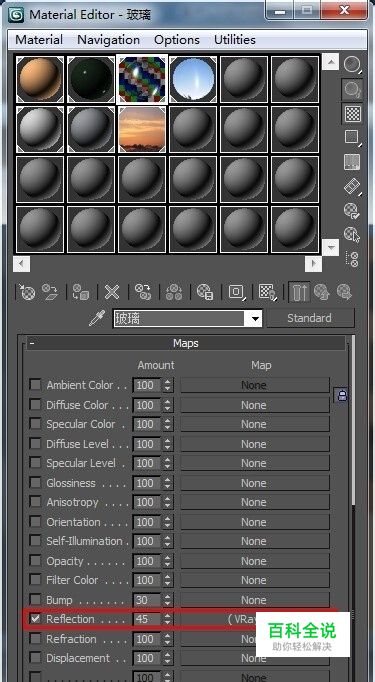Screen dimensions: 375x682
Task: Click Put to Library icon
Action: tap(204, 292)
